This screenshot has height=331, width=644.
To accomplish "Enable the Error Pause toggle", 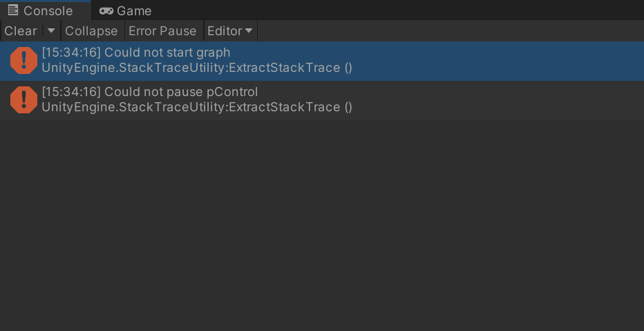I will 162,31.
